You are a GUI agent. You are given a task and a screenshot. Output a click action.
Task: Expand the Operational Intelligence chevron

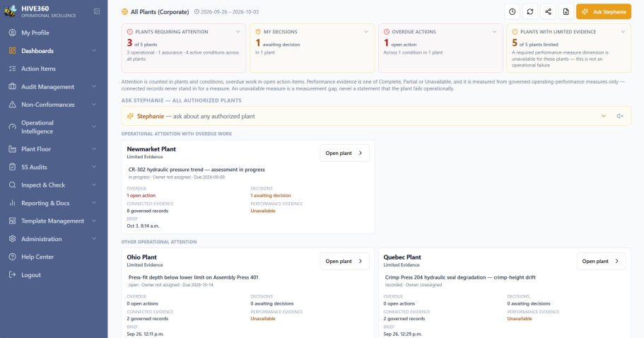pos(94,127)
